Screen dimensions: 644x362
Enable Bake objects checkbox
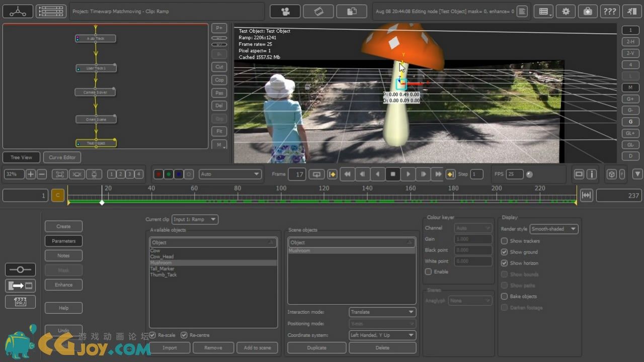click(504, 296)
